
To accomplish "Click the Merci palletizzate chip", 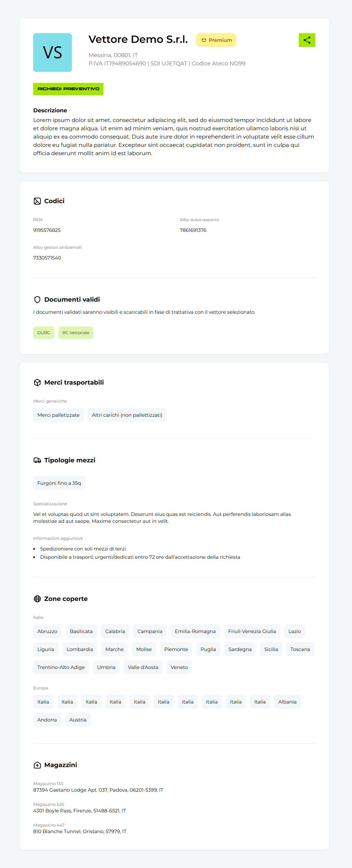I will 58,415.
